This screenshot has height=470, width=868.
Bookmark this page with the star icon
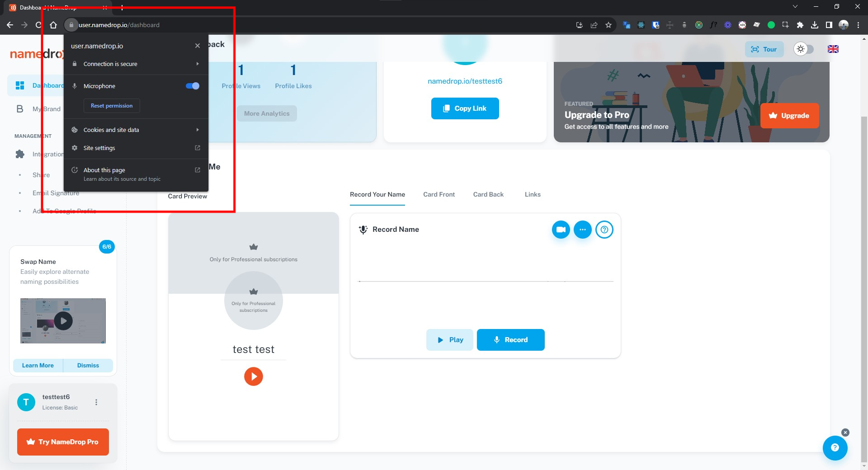(609, 25)
